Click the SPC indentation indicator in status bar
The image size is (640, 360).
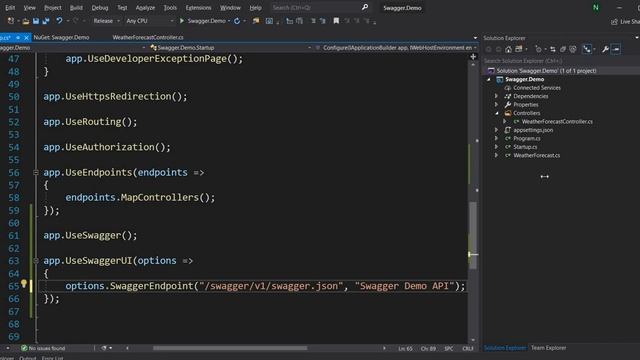[x=449, y=349]
